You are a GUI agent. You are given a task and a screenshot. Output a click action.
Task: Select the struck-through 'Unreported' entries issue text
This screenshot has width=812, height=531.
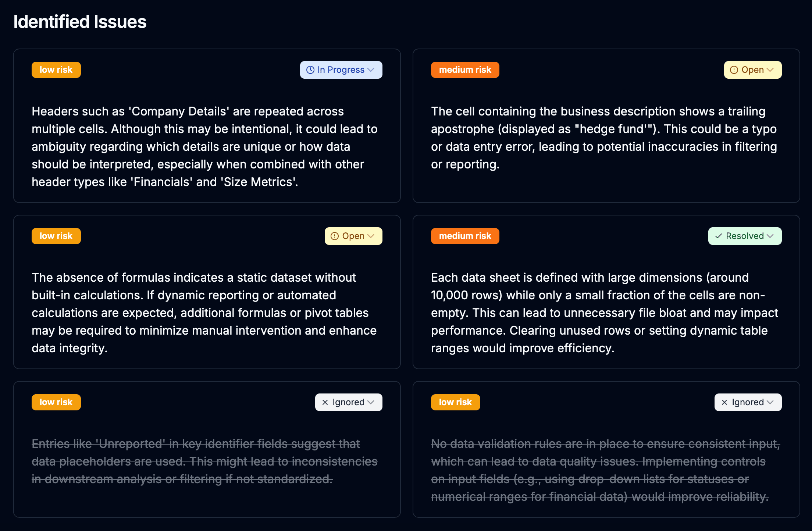tap(204, 461)
